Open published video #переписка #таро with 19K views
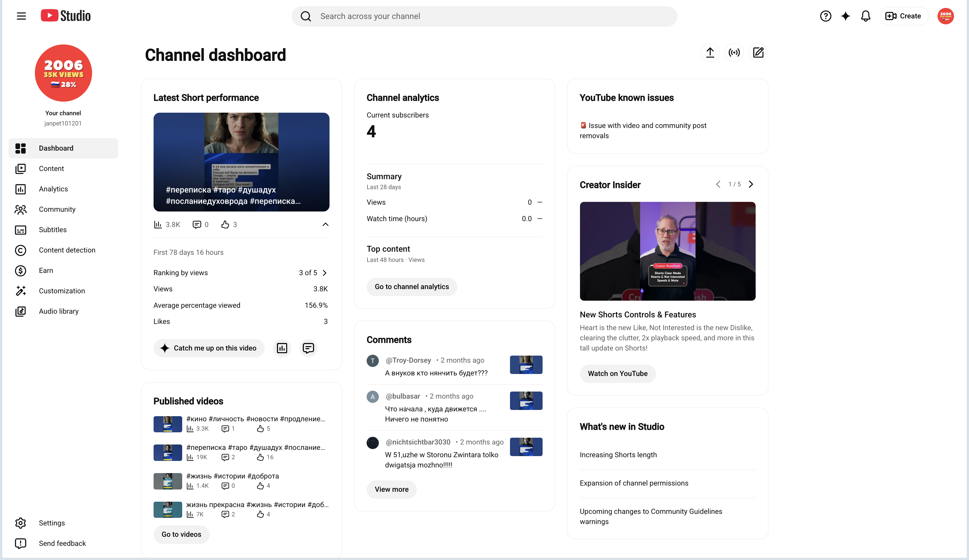Screen dimensions: 969x560 [x=256, y=447]
